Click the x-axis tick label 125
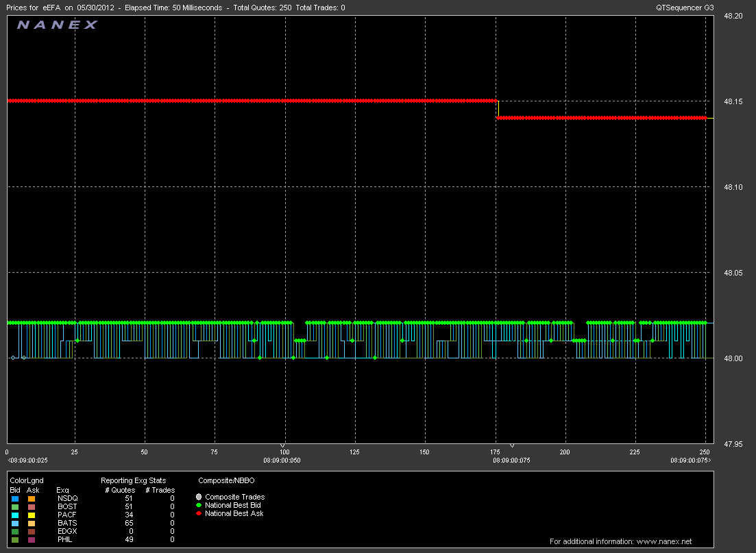This screenshot has height=553, width=756. pos(354,452)
